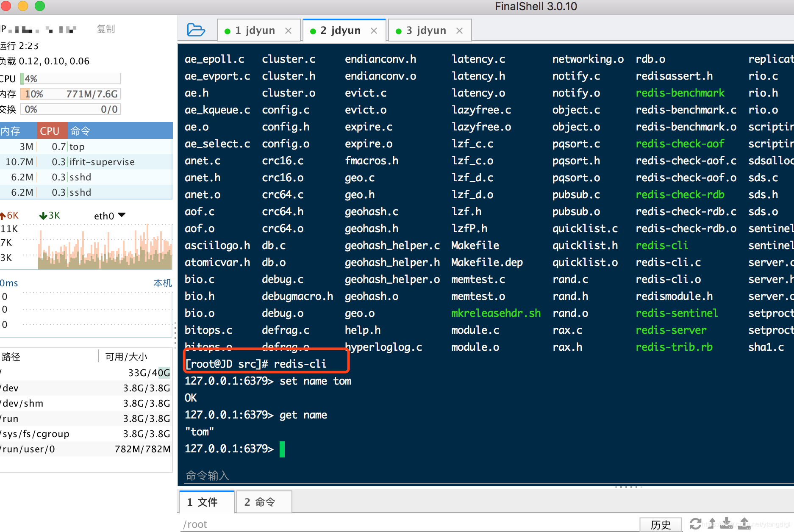Viewport: 794px width, 532px height.
Task: Click redis-trib.rb in the terminal listing
Action: coord(674,347)
